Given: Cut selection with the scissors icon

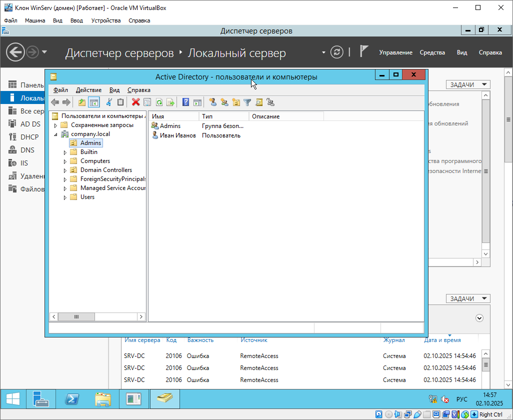Looking at the screenshot, I should click(x=109, y=102).
